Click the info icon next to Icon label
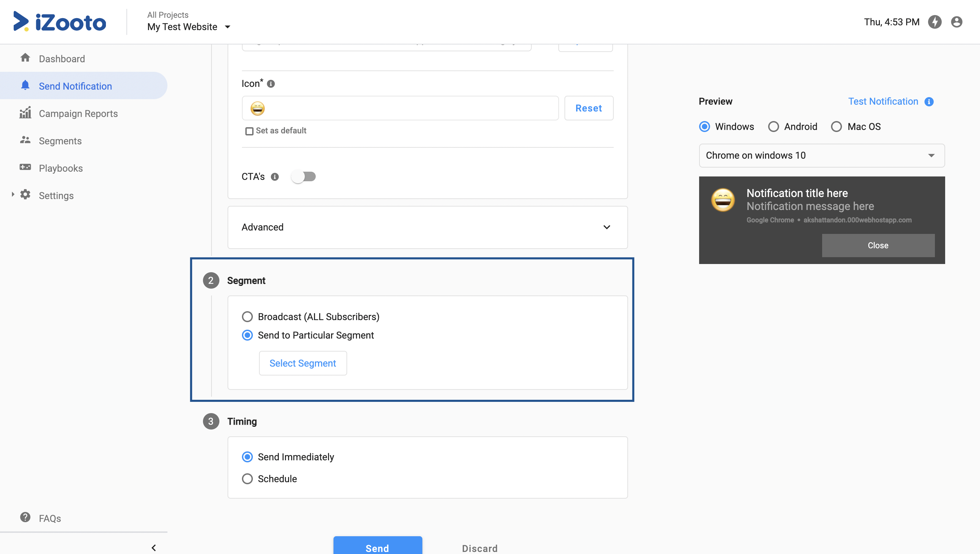This screenshot has width=980, height=554. (x=271, y=84)
